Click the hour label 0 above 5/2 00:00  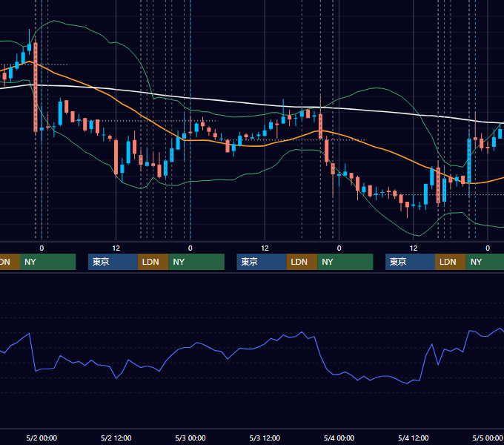[42, 248]
